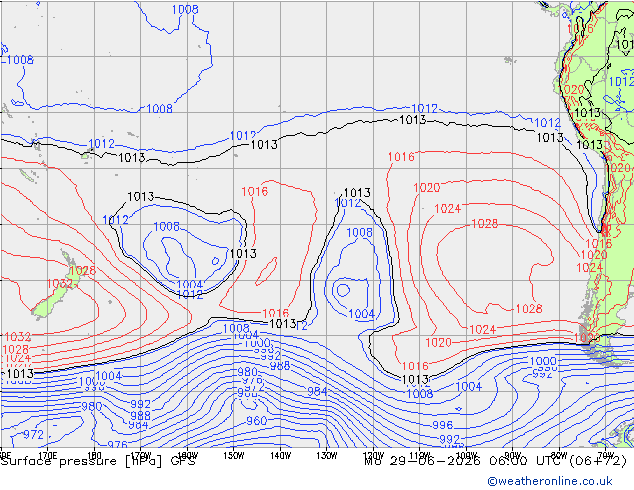Click the 80W longitude axis label
Viewport: 634px width, 490px height.
559,455
